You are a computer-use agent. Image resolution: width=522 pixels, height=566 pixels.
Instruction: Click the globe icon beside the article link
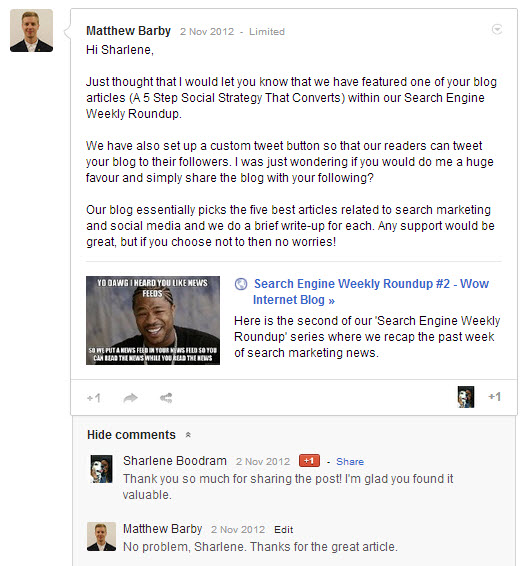coord(241,284)
